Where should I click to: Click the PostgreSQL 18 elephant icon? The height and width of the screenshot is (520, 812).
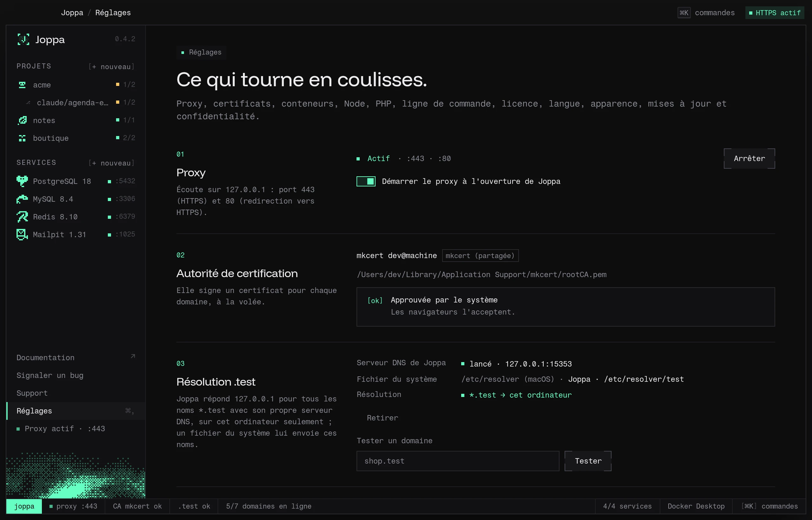pyautogui.click(x=22, y=181)
